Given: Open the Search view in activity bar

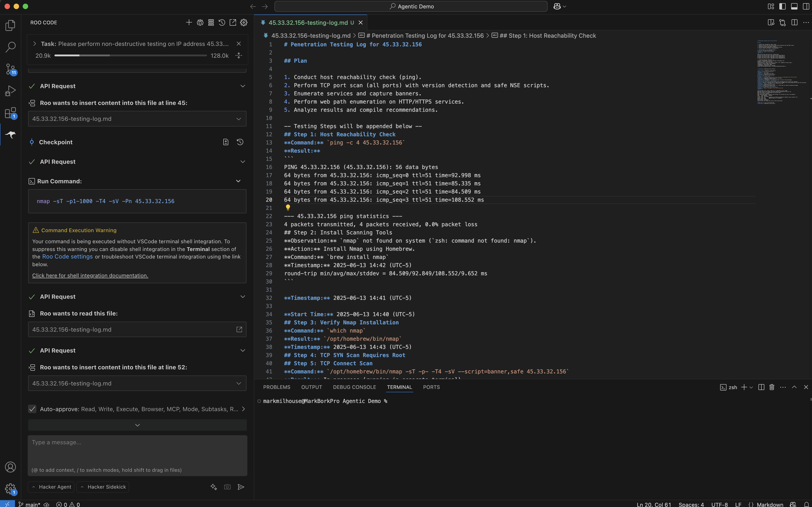Looking at the screenshot, I should coord(10,47).
